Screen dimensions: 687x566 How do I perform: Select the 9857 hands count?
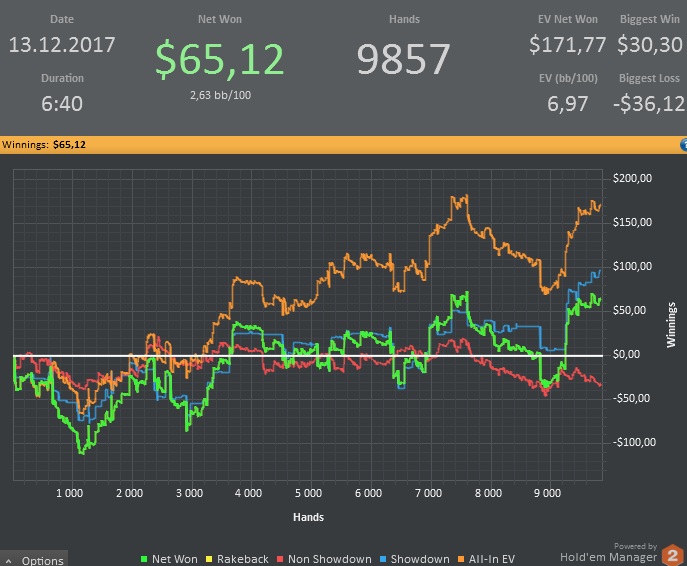[404, 59]
